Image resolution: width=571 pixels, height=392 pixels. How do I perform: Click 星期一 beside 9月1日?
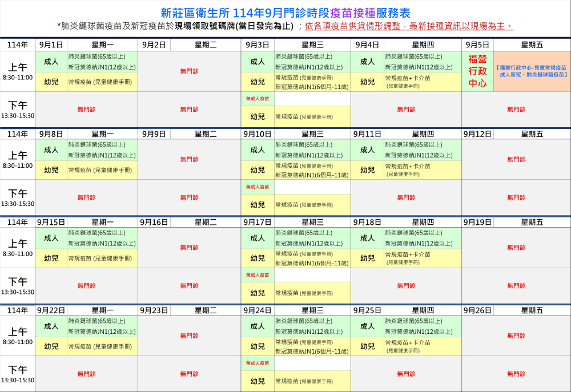[x=102, y=45]
